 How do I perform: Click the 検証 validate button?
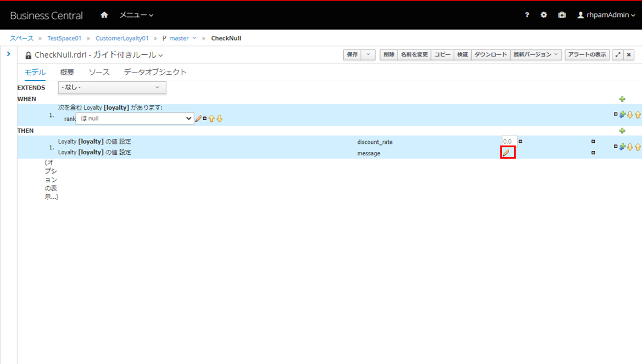(462, 54)
